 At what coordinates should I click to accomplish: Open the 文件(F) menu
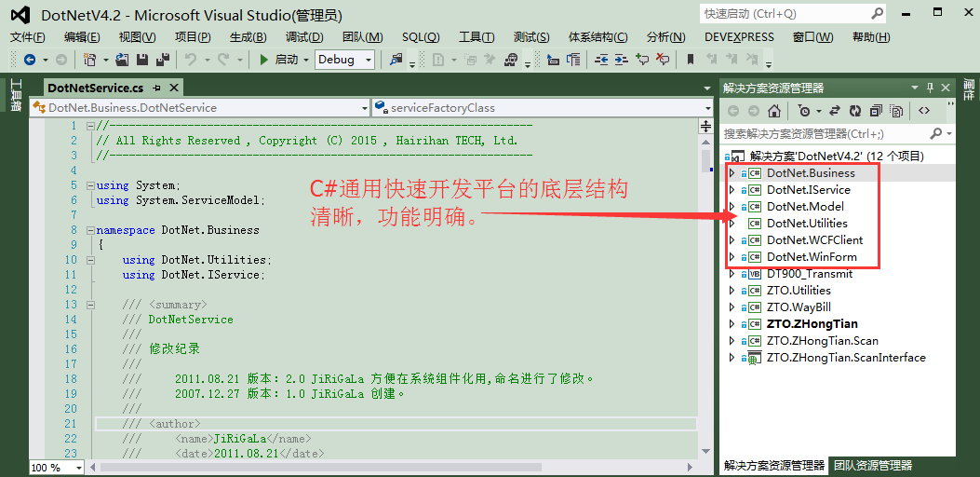[x=28, y=37]
